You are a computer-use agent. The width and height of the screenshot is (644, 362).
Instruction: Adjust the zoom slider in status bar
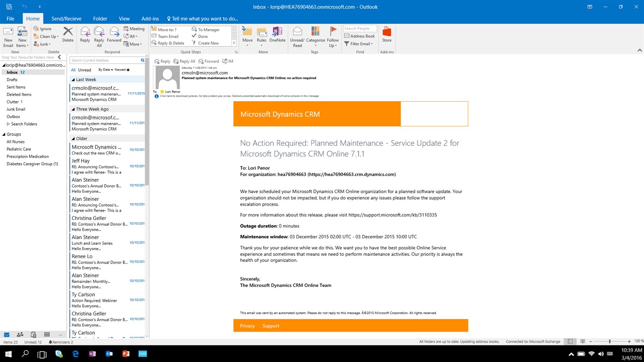(609, 341)
